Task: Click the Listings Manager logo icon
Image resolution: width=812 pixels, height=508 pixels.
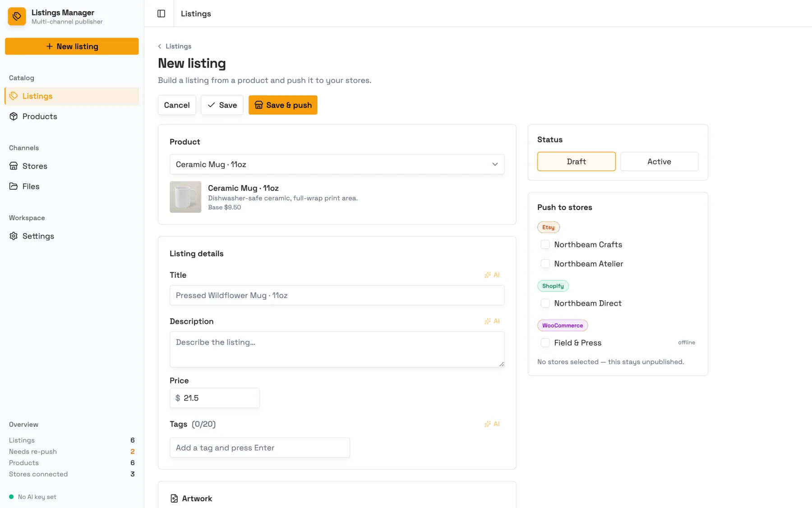Action: [x=17, y=16]
